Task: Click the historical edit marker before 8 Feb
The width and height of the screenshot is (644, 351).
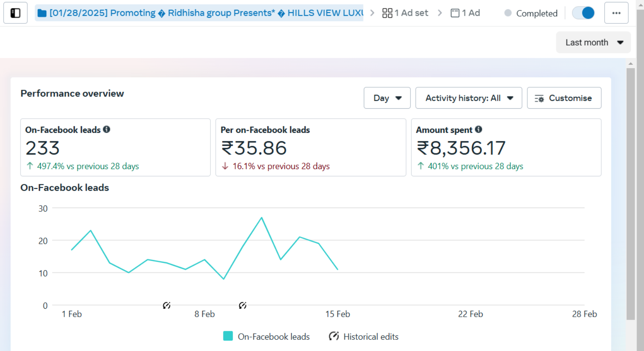Action: pos(167,306)
